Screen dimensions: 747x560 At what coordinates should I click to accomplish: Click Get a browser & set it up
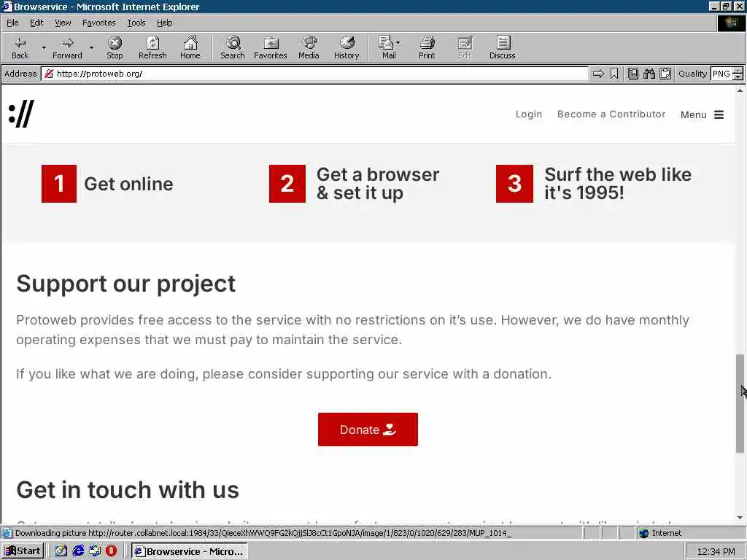pos(378,184)
